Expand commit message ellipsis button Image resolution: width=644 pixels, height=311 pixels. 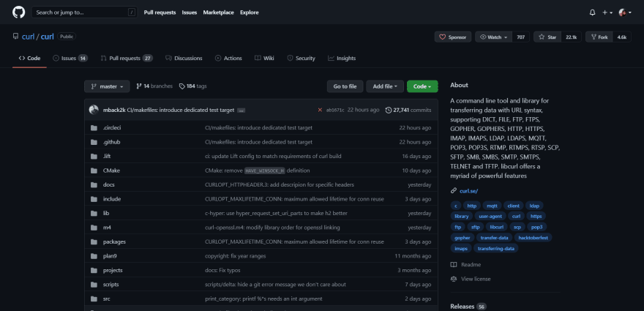tap(241, 110)
